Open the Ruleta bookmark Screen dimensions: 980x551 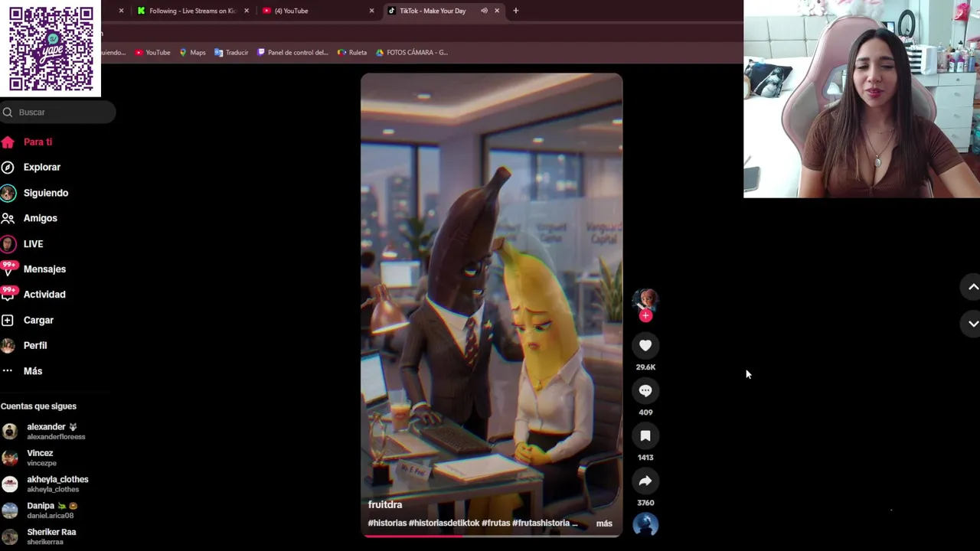(x=352, y=53)
